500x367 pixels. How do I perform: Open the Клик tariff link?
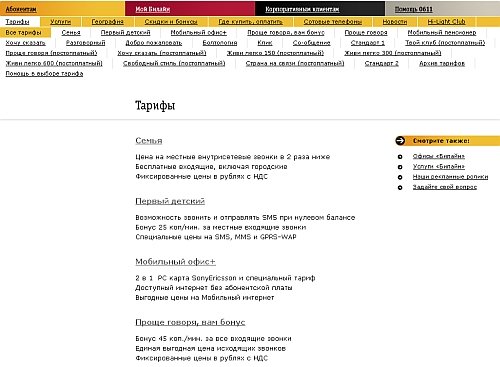pos(265,43)
